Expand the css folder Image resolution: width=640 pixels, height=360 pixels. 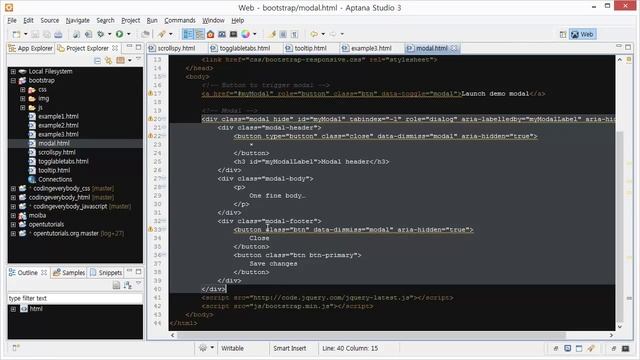23,89
